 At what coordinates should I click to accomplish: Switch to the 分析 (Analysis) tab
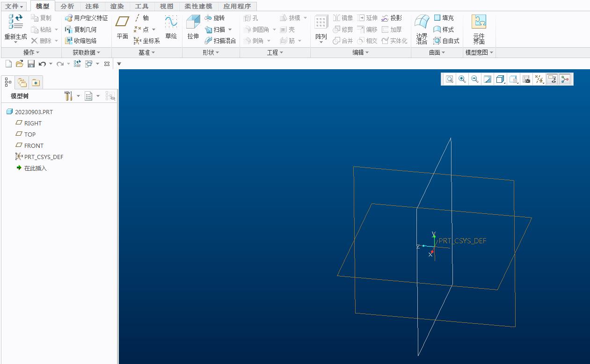coord(67,6)
